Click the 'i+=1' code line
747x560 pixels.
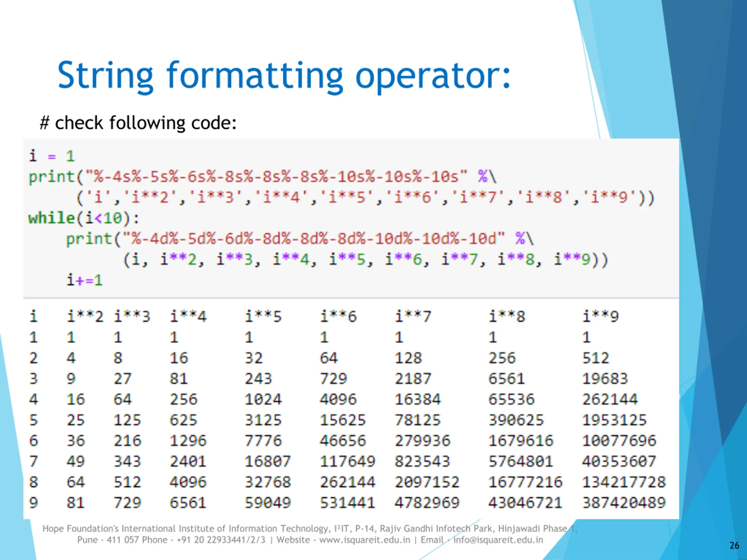click(84, 280)
